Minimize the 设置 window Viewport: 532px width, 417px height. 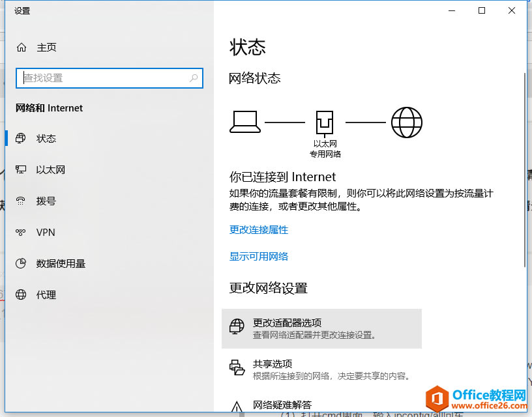pos(452,11)
